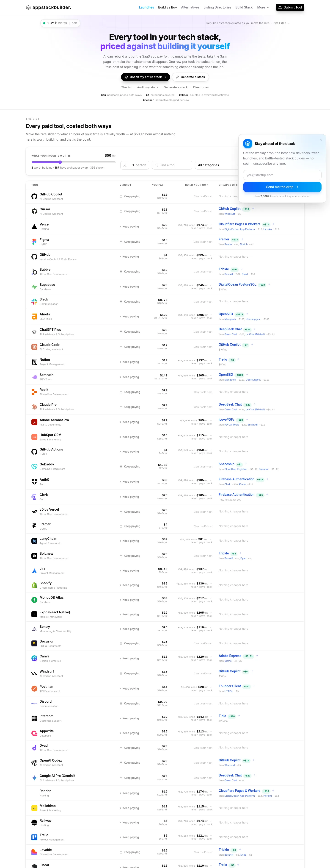Click the MongoDB Atlas leaf logo
The height and width of the screenshot is (868, 330).
coord(34,600)
